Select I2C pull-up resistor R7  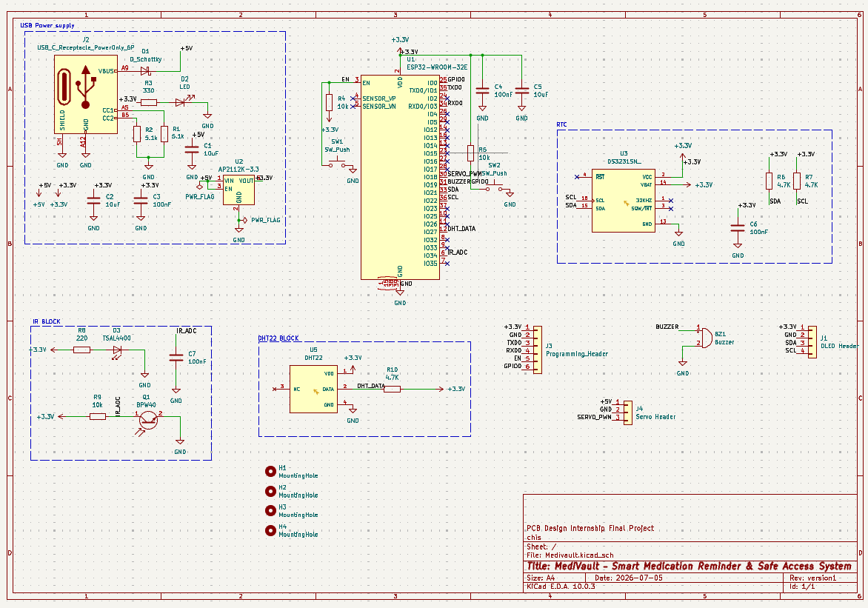[x=797, y=181]
